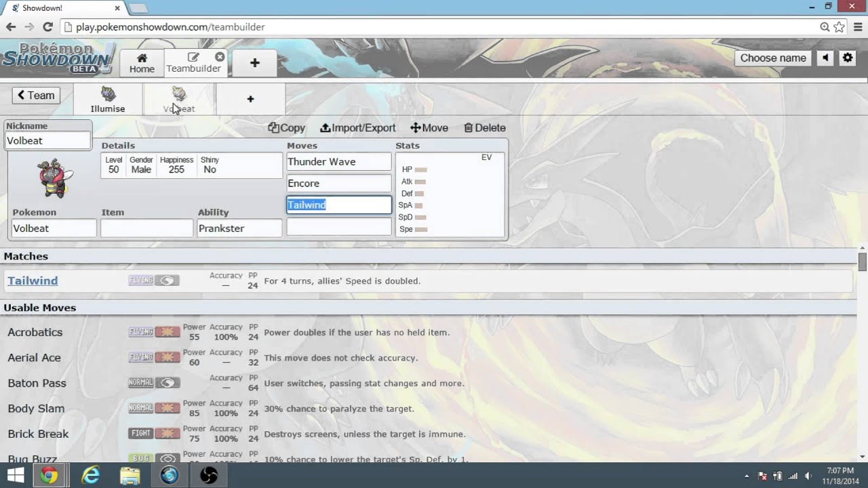The width and height of the screenshot is (868, 488).
Task: Edit the Nickname field
Action: click(x=47, y=140)
